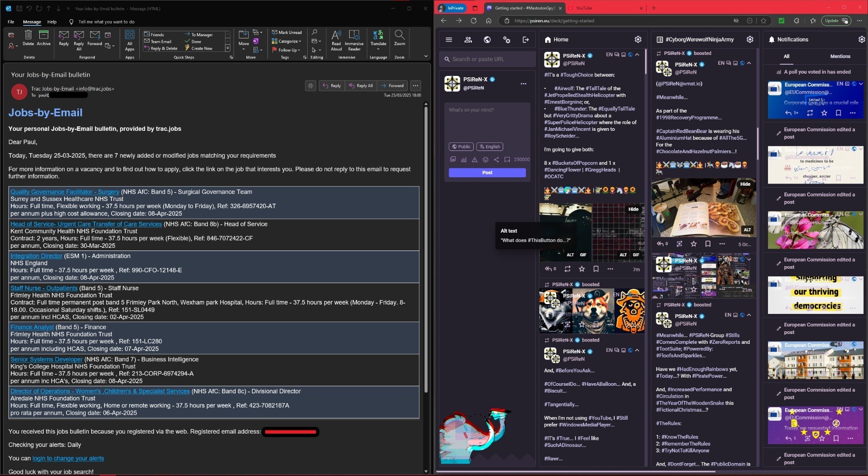
Task: Open emoji picker in compose box
Action: point(485,159)
